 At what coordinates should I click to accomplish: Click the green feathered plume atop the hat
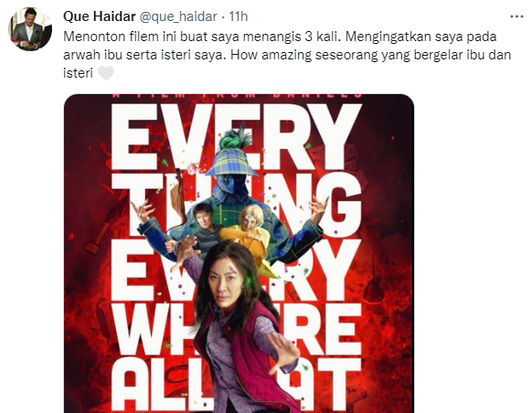pos(236,137)
